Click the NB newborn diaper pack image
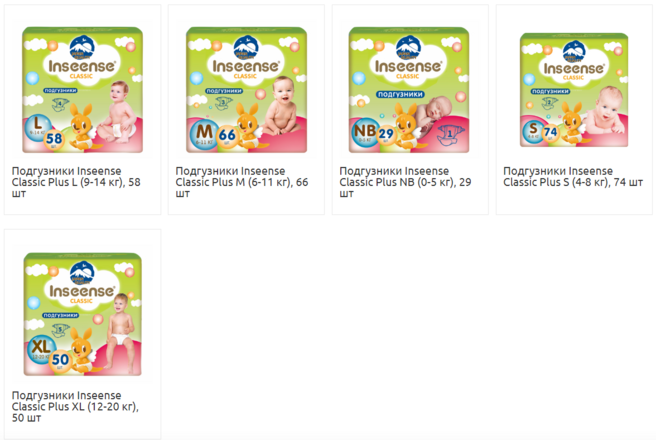The height and width of the screenshot is (440, 656). click(x=409, y=90)
